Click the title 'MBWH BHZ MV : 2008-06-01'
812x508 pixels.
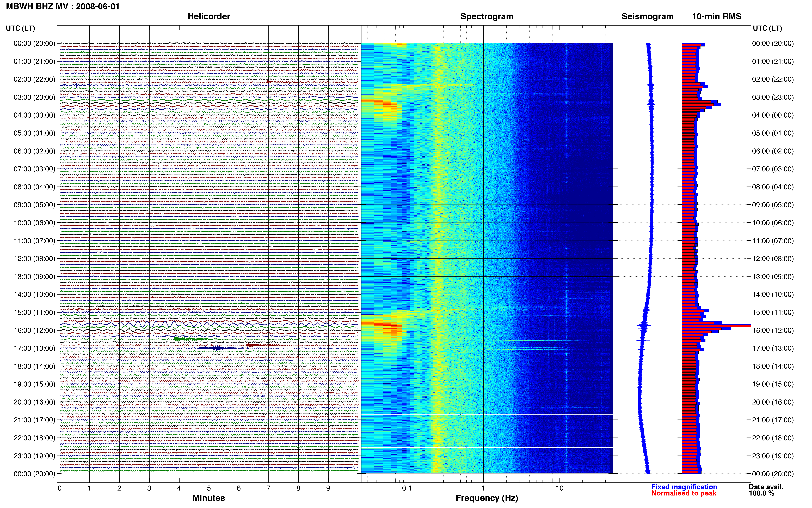(x=63, y=6)
